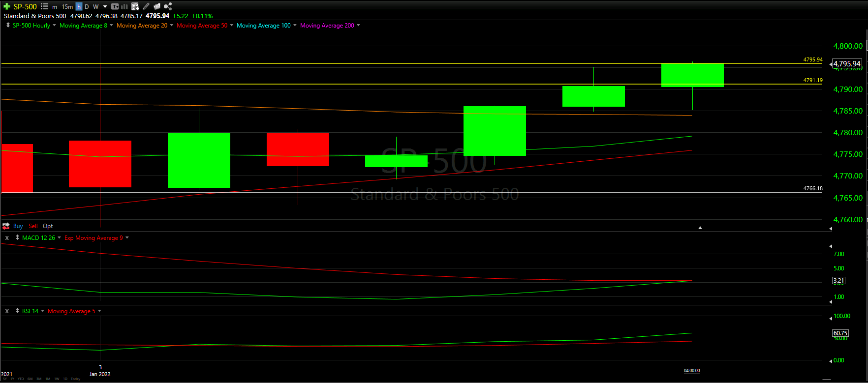Click the Standard & Poors 500 title
The height and width of the screenshot is (383, 868).
35,16
